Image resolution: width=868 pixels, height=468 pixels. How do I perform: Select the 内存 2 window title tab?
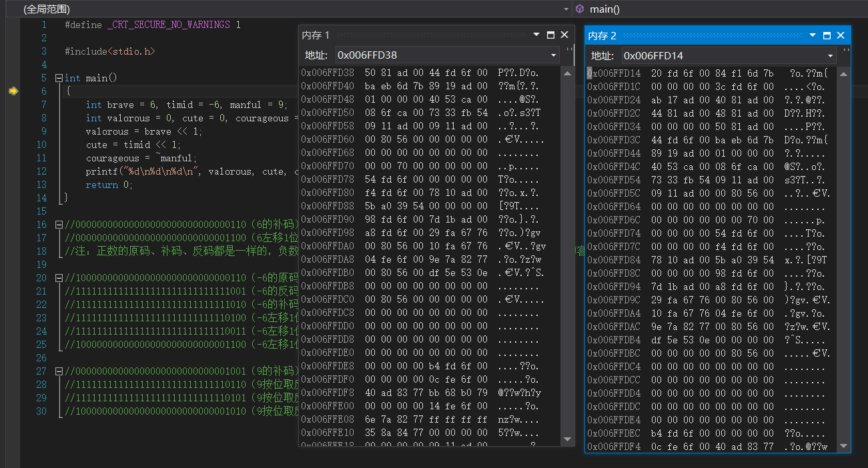tap(602, 35)
